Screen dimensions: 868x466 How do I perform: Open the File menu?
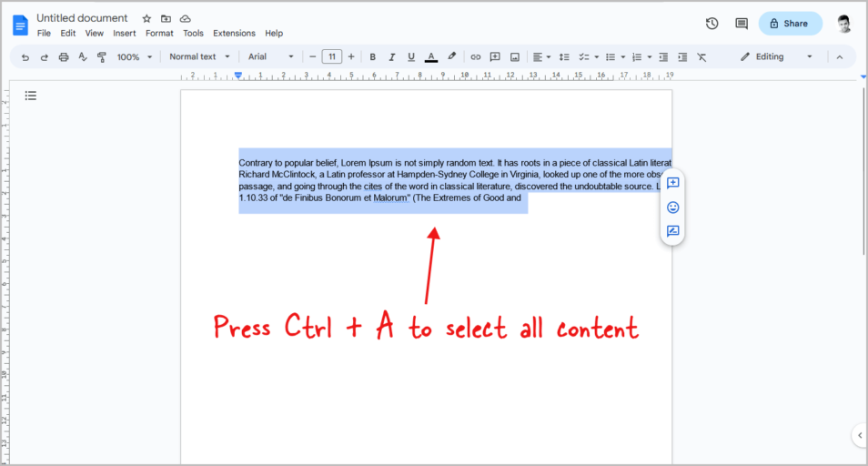(x=44, y=33)
